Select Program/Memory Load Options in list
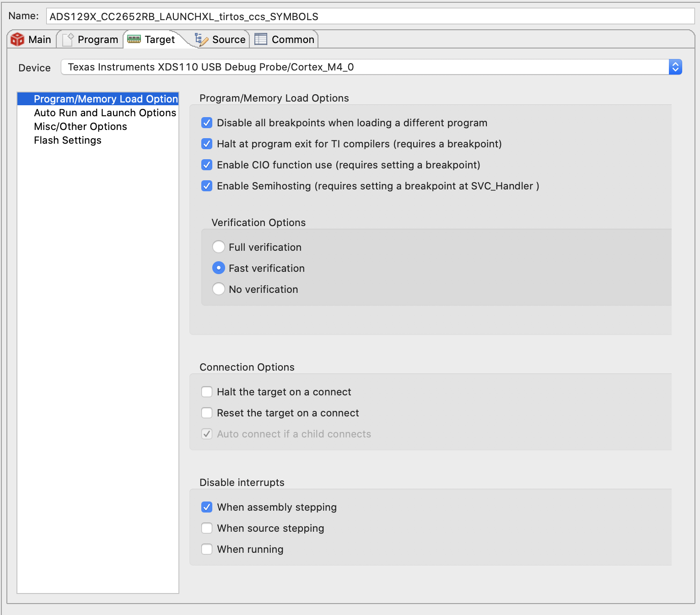 (x=98, y=99)
